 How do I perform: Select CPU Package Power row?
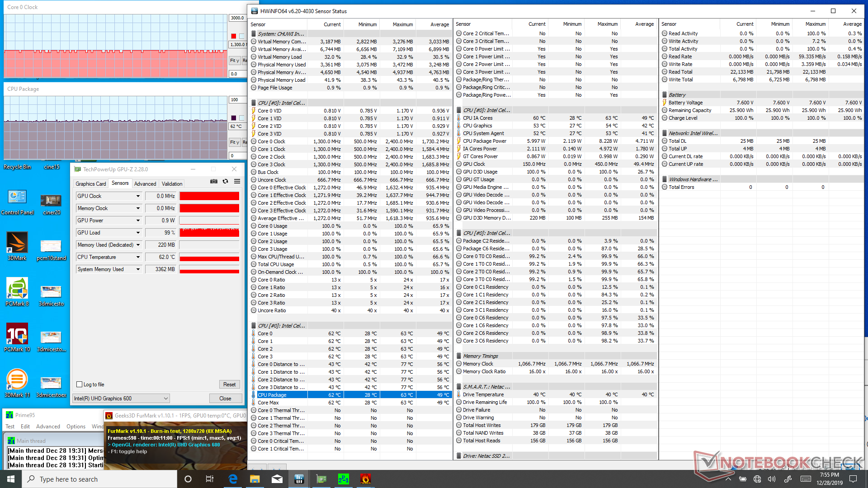click(556, 141)
